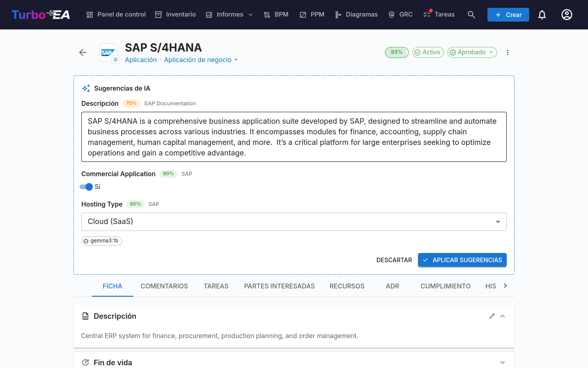588x368 pixels.
Task: Open the Aprobado approval status dropdown
Action: pos(472,52)
